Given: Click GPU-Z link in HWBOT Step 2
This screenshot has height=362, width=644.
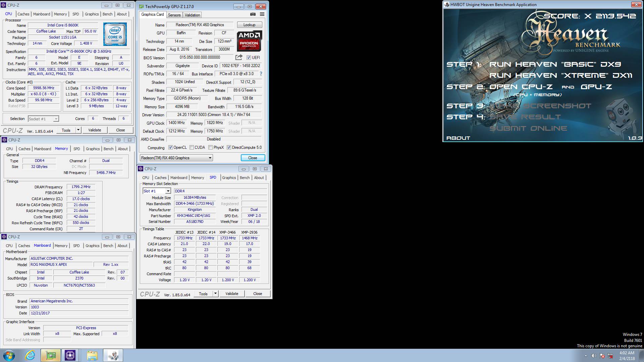Looking at the screenshot, I should coord(596,86).
